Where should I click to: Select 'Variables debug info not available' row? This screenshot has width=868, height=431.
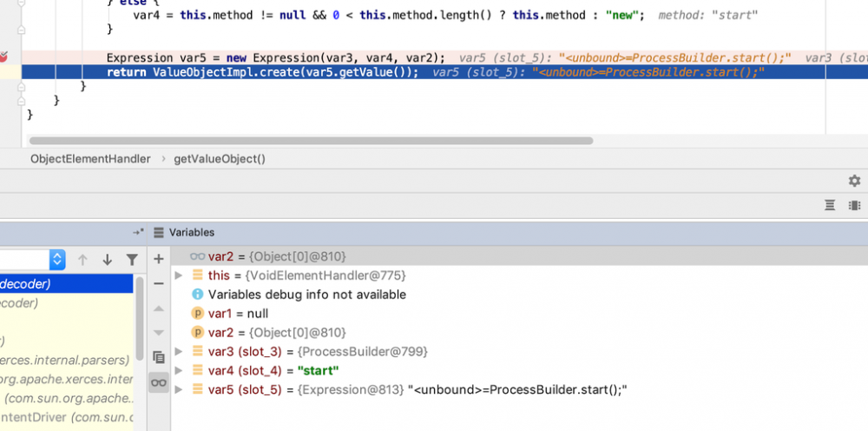pos(519,295)
